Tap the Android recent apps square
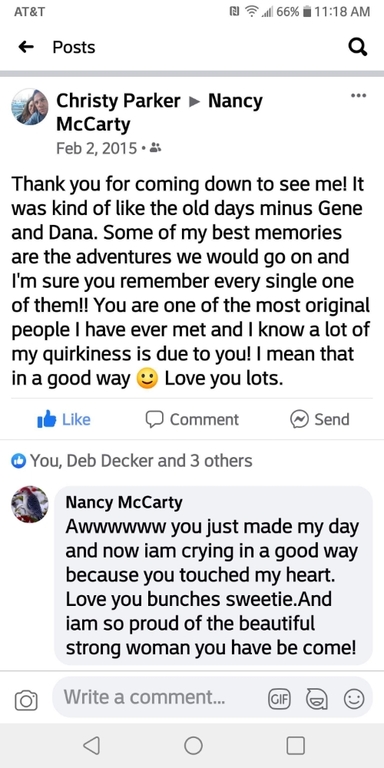Image resolution: width=384 pixels, height=768 pixels. tap(295, 745)
